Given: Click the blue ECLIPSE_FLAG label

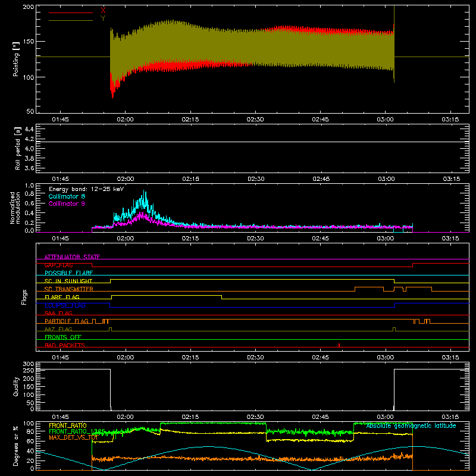Looking at the screenshot, I should [65, 305].
